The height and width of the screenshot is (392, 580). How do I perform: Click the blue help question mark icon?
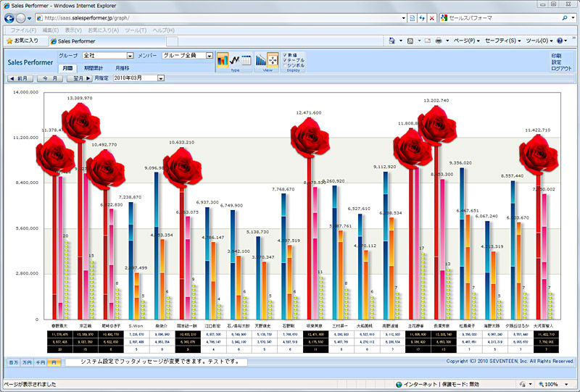point(560,41)
